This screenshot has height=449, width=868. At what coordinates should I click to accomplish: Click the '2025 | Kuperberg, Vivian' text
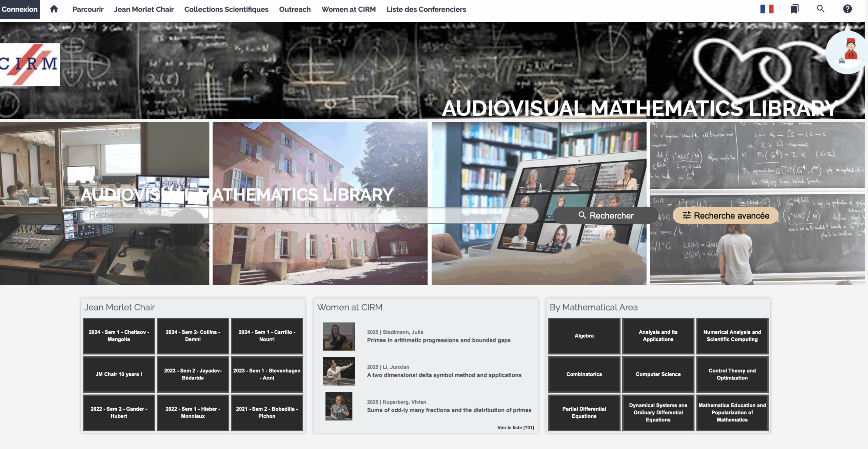click(396, 402)
